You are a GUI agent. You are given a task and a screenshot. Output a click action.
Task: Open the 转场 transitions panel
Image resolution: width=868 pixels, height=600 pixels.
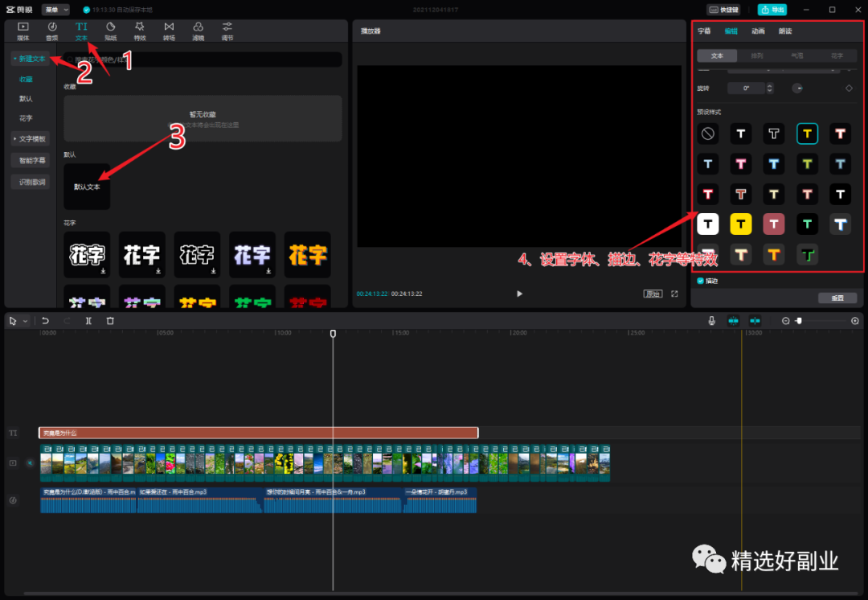[x=169, y=31]
